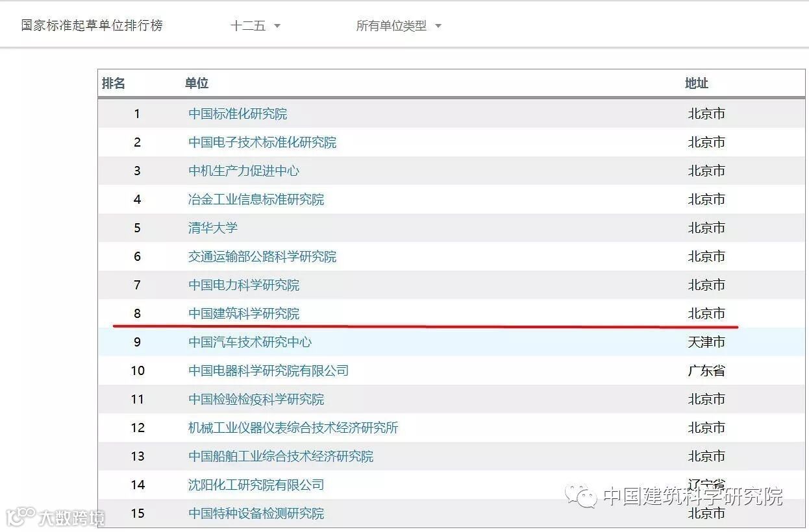Open the 中国电器科学研究院有限公司 link
The image size is (809, 532).
click(x=269, y=370)
